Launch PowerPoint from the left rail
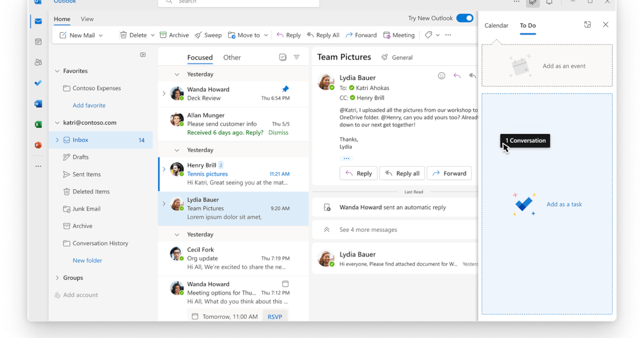Viewport: 644px width, 338px height. point(38,145)
